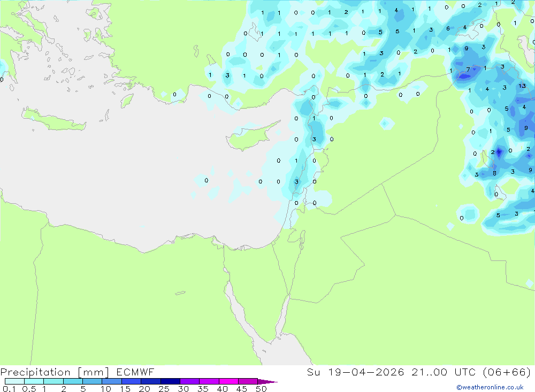
Task: Click the island of Cyprus on the map
Action: [x=251, y=136]
